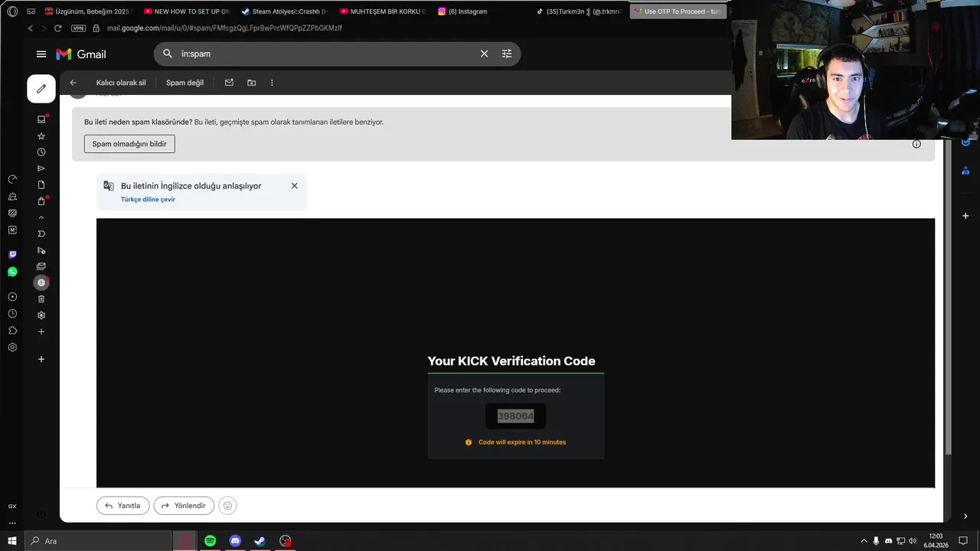Switch to Üzgünüm, Bebeğim 2025 tab
This screenshot has height=551, width=980.
point(88,11)
